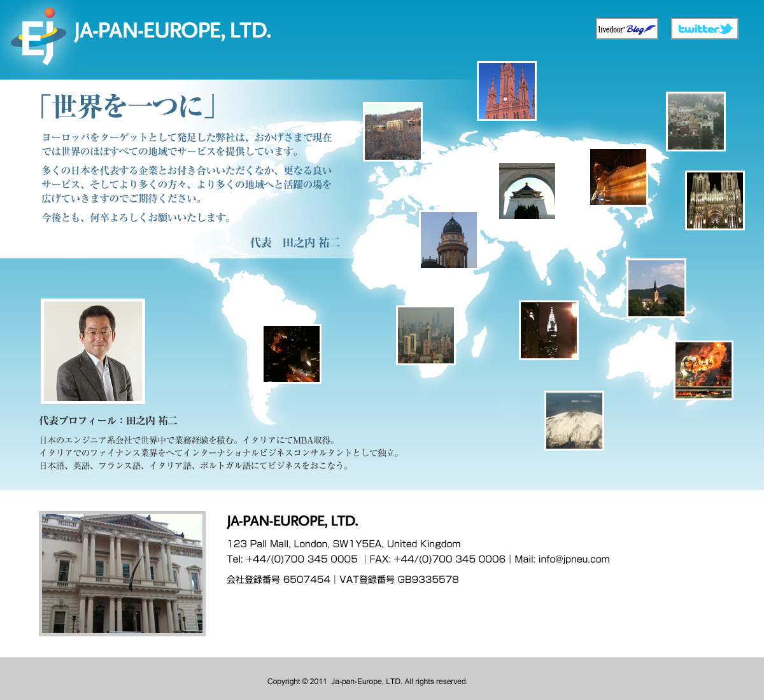Click the 「世界を一つに」 headline
This screenshot has width=764, height=700.
click(127, 107)
